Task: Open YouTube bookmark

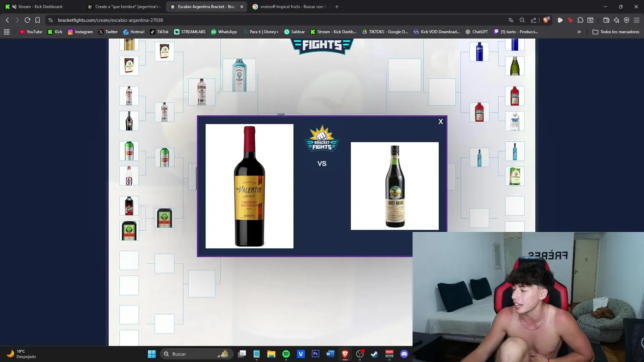Action: coord(31,32)
